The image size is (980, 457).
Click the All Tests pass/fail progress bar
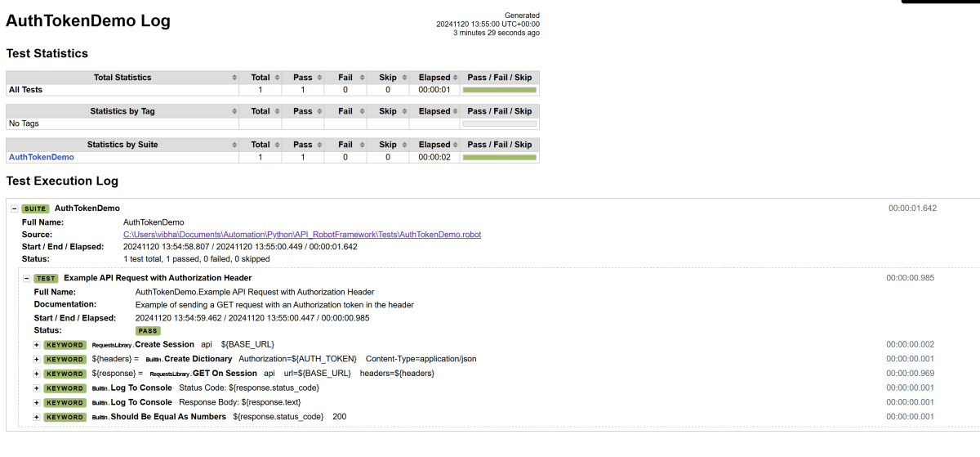tap(499, 90)
